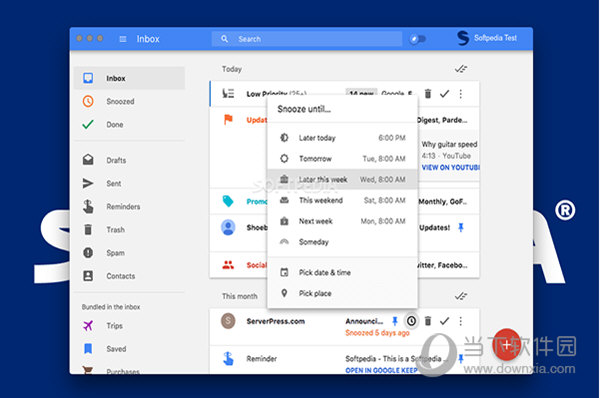Click the orange Snoozed clock icon
The image size is (600, 398).
(x=88, y=101)
